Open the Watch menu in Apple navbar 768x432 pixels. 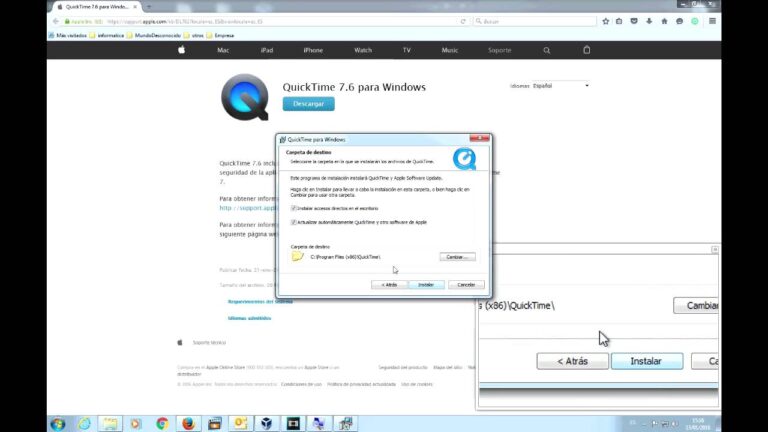[x=363, y=50]
